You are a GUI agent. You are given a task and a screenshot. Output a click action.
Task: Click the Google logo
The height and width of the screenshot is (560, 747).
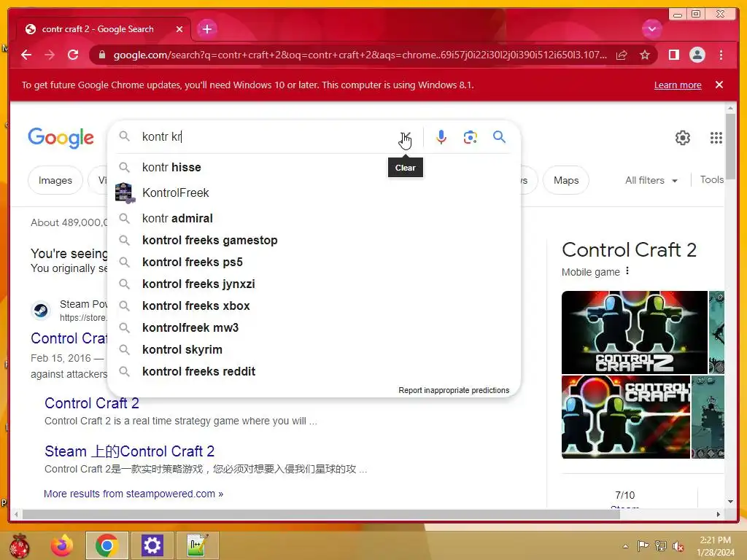(x=61, y=138)
